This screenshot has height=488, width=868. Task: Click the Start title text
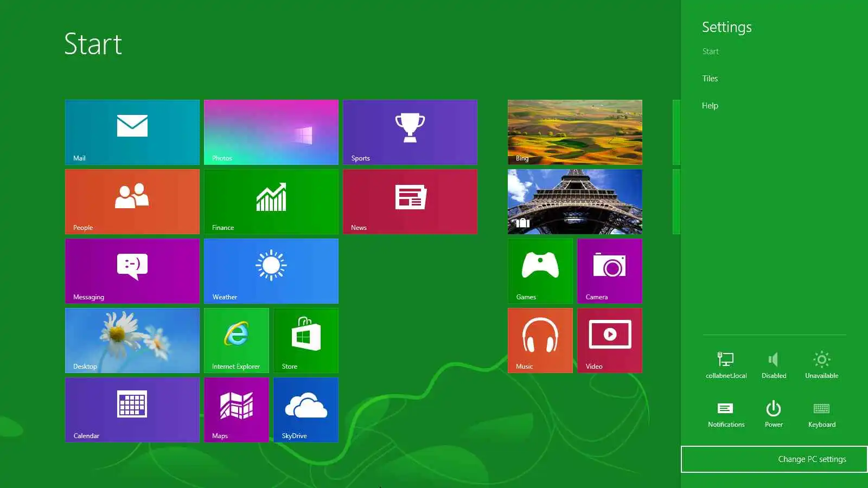[x=93, y=44]
